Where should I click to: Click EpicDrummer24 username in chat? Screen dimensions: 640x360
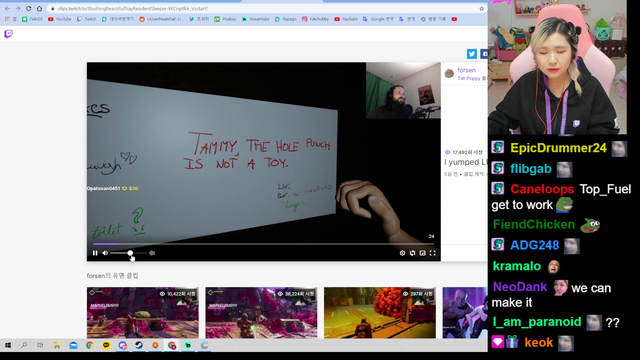(558, 148)
